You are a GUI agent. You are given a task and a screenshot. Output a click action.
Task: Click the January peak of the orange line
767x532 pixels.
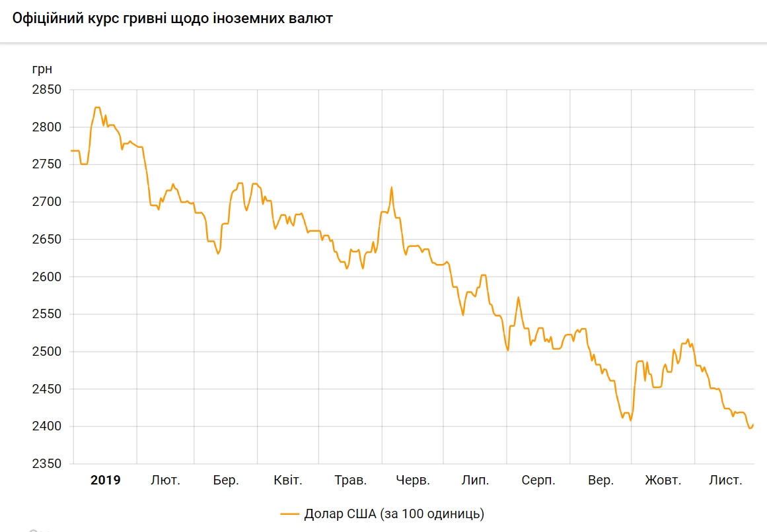97,107
